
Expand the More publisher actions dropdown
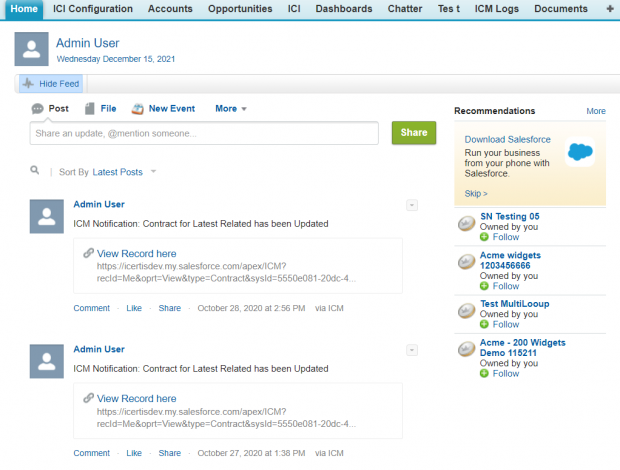pos(231,108)
